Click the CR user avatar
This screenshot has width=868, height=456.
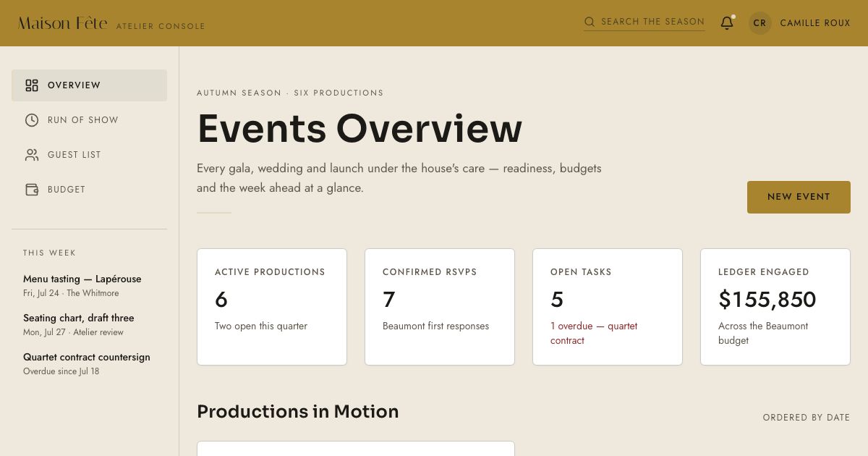(x=759, y=23)
